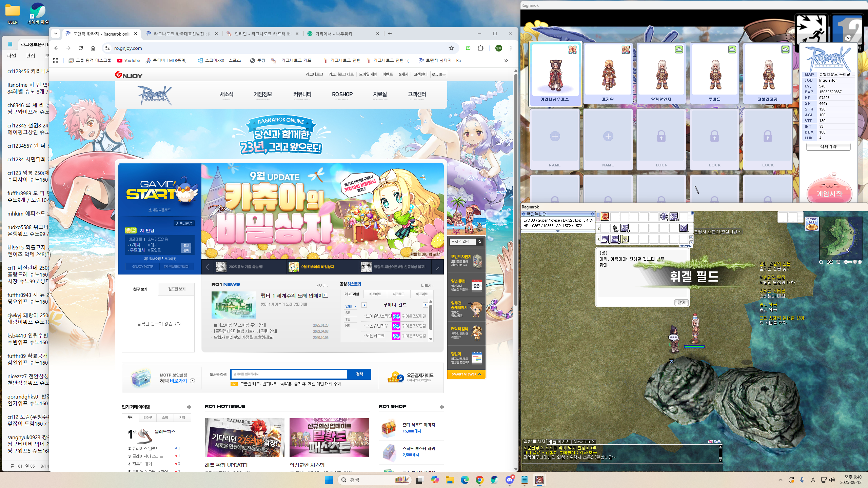Show hidden system tray icons chevron

pos(780,480)
